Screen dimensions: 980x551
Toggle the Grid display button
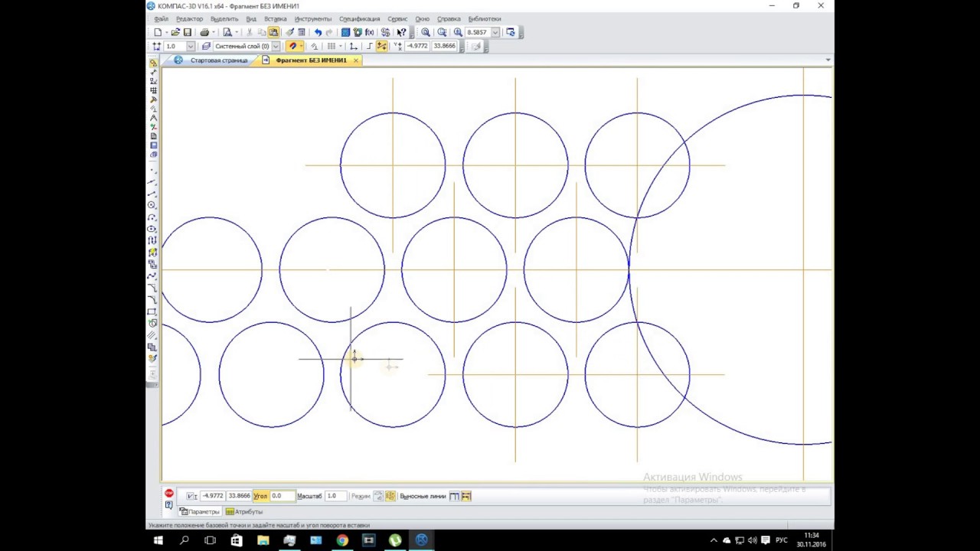[x=332, y=46]
